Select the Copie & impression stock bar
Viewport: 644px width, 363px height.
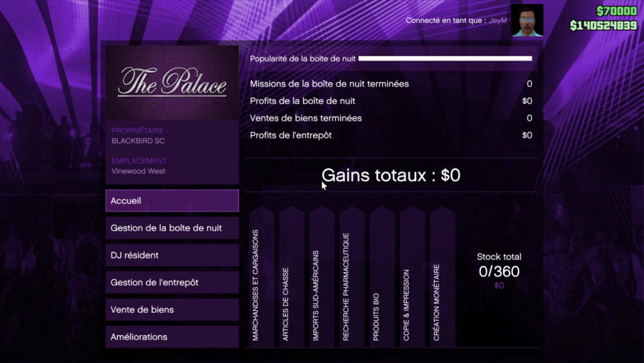[x=412, y=277]
